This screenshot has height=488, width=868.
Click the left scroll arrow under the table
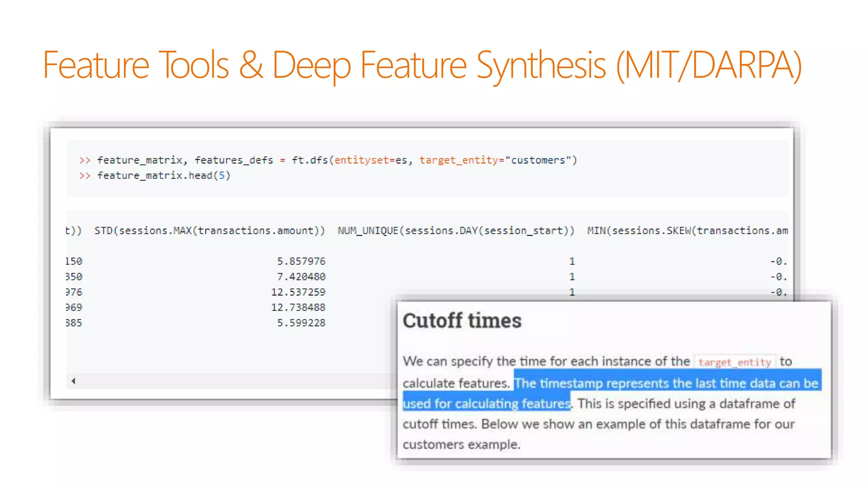[73, 381]
